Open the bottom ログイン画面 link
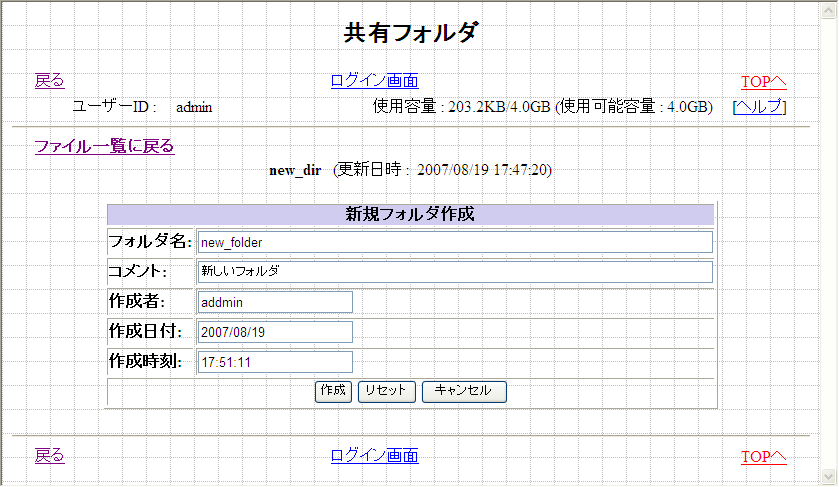The height and width of the screenshot is (487, 839). (x=374, y=456)
